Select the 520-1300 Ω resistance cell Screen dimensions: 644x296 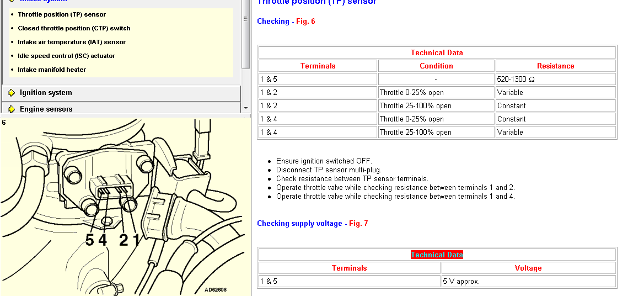click(x=556, y=80)
